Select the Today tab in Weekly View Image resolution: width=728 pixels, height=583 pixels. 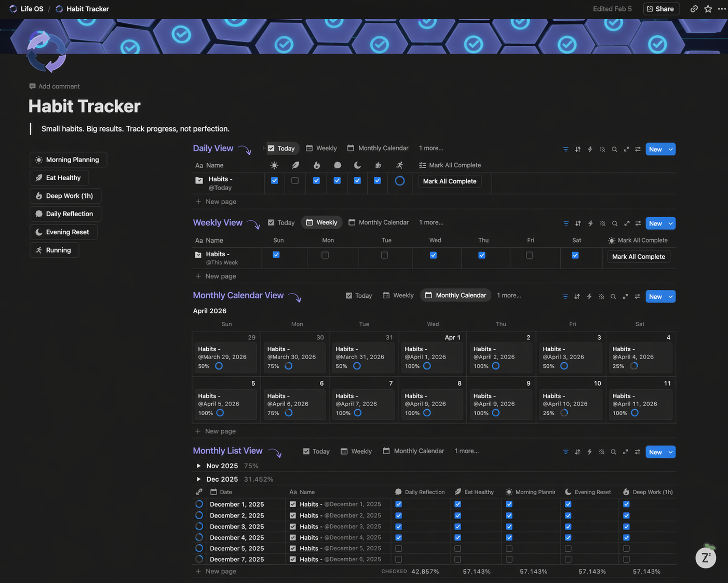(281, 222)
